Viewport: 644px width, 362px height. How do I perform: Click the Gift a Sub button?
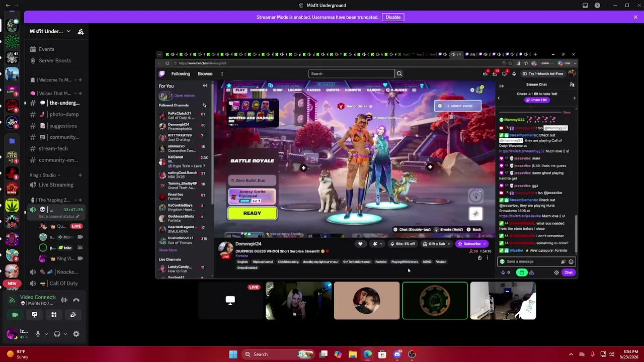pyautogui.click(x=436, y=244)
